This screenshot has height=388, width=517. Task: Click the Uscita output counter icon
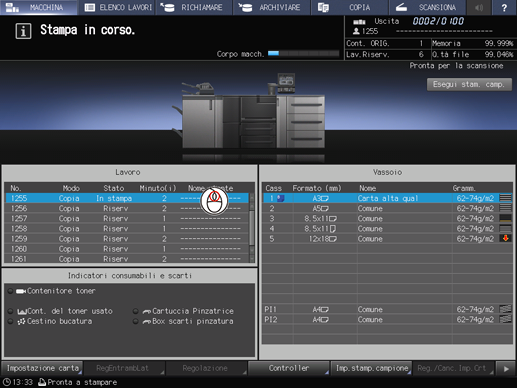pos(359,22)
